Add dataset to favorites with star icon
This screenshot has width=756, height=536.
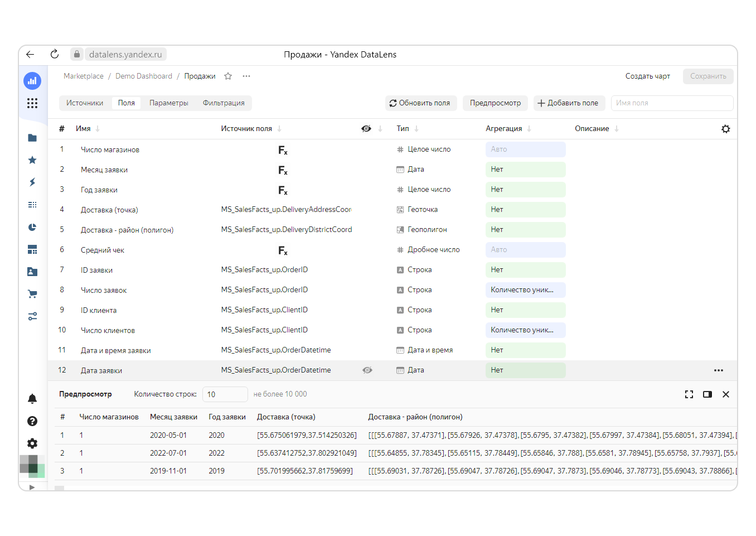tap(228, 76)
